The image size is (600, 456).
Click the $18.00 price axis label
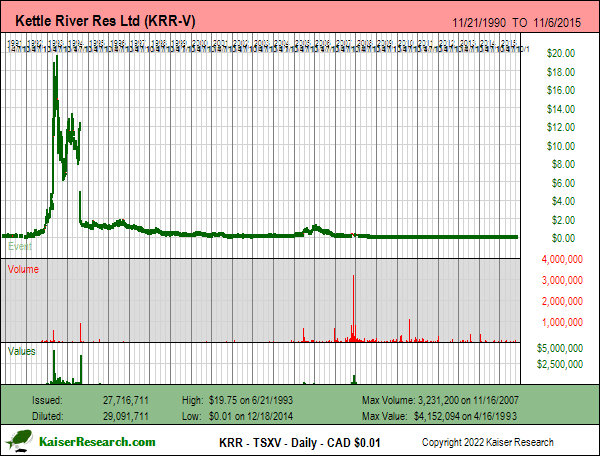tap(561, 72)
